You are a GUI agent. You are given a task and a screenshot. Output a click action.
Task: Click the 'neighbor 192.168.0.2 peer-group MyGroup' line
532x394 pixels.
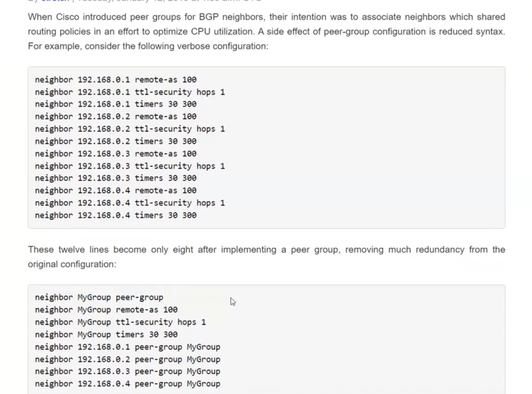point(127,359)
